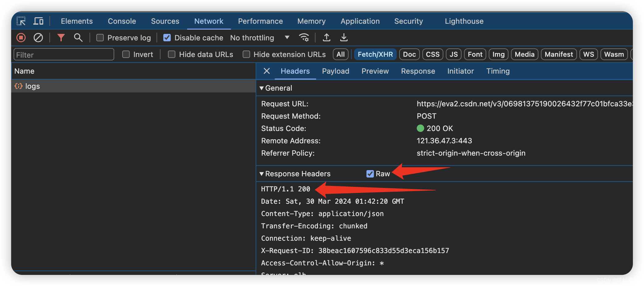The width and height of the screenshot is (644, 286).
Task: Enable the Preserve log checkbox
Action: [100, 38]
